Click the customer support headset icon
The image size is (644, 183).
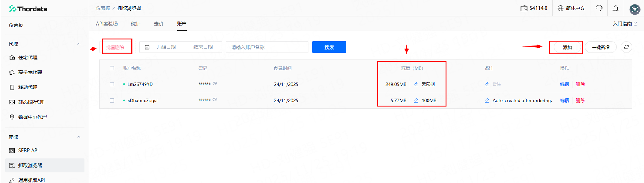[x=599, y=8]
